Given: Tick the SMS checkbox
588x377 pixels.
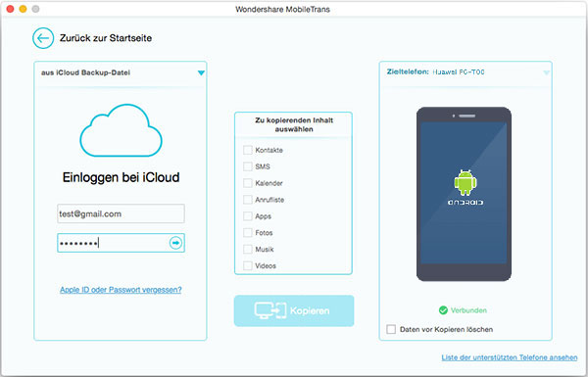Looking at the screenshot, I should tap(248, 166).
